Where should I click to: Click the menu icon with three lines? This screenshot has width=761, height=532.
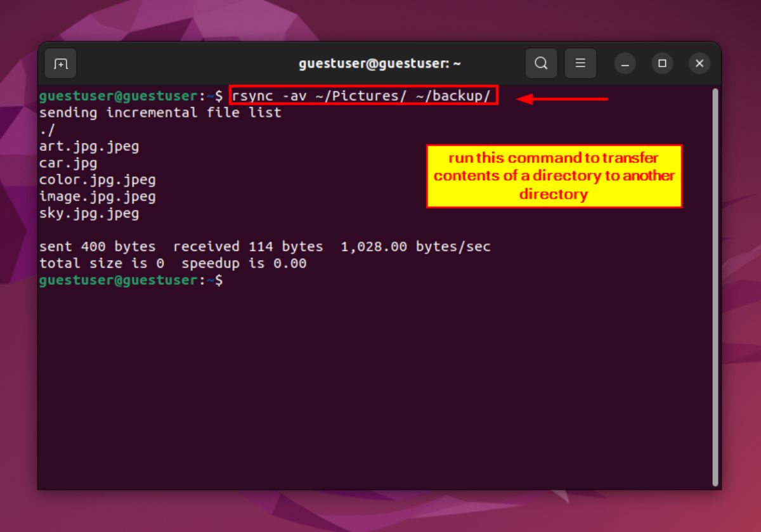pyautogui.click(x=580, y=63)
